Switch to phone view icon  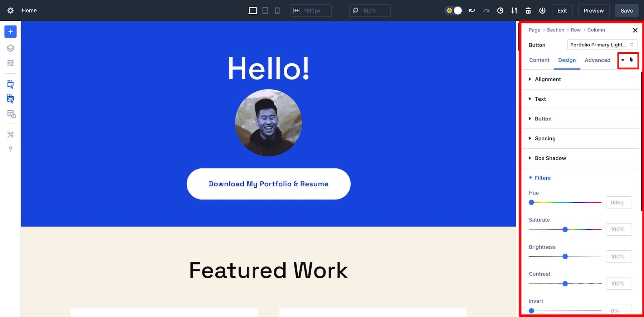click(x=277, y=11)
